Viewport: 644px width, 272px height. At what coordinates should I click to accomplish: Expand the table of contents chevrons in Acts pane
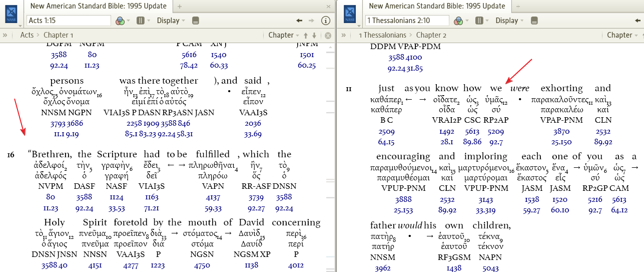(5, 35)
